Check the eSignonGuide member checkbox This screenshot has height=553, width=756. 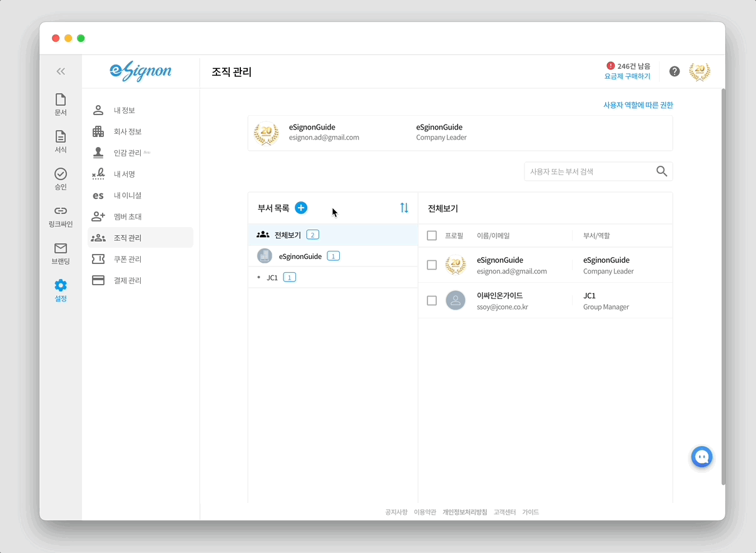[x=432, y=265]
